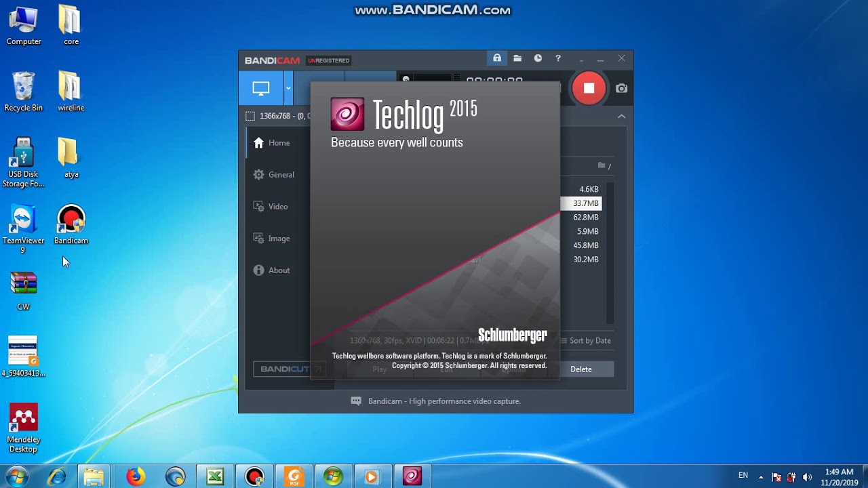
Task: Open the Recycle Bin
Action: 24,91
